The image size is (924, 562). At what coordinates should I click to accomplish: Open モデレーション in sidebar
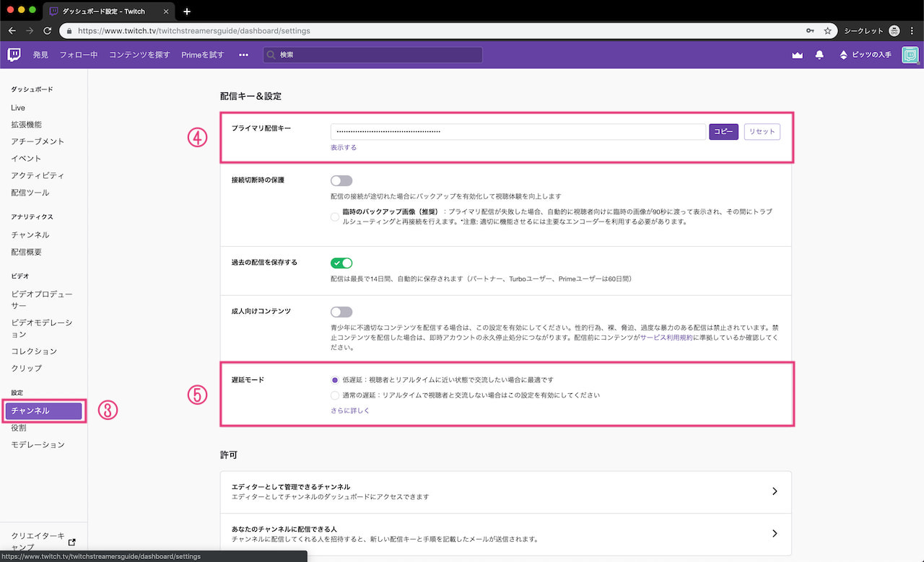tap(38, 444)
